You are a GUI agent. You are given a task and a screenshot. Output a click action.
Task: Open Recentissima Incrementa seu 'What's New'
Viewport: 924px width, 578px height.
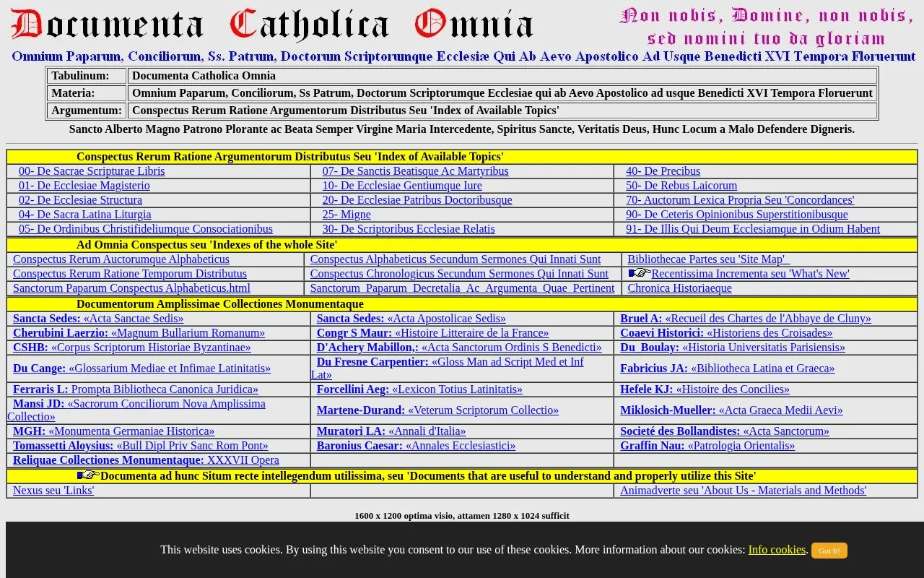tap(750, 274)
